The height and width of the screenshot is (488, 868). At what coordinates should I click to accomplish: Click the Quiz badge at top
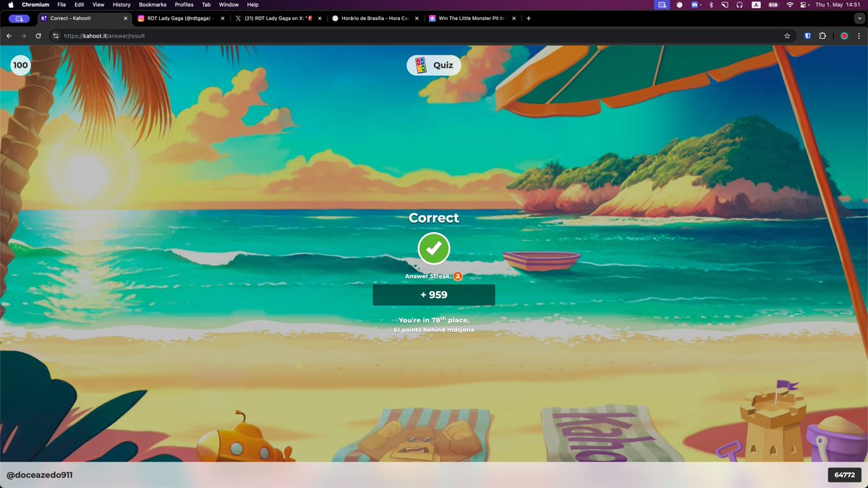[x=434, y=65]
